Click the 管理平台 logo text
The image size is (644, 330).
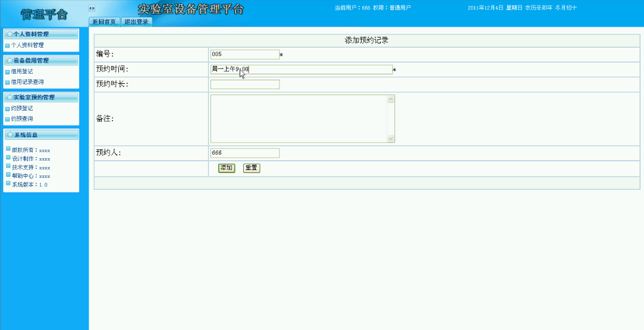point(44,14)
